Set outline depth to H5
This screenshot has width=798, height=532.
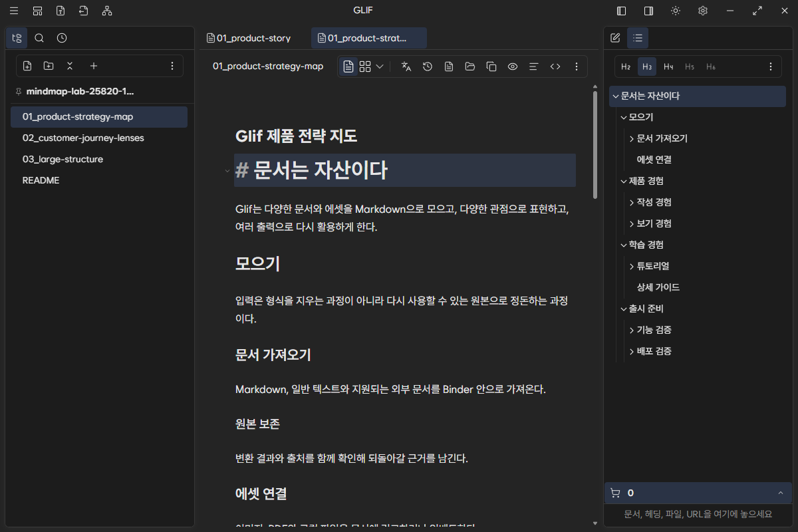point(690,66)
